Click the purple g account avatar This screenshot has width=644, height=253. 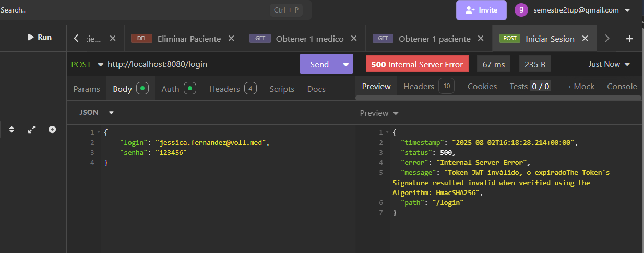pos(521,10)
